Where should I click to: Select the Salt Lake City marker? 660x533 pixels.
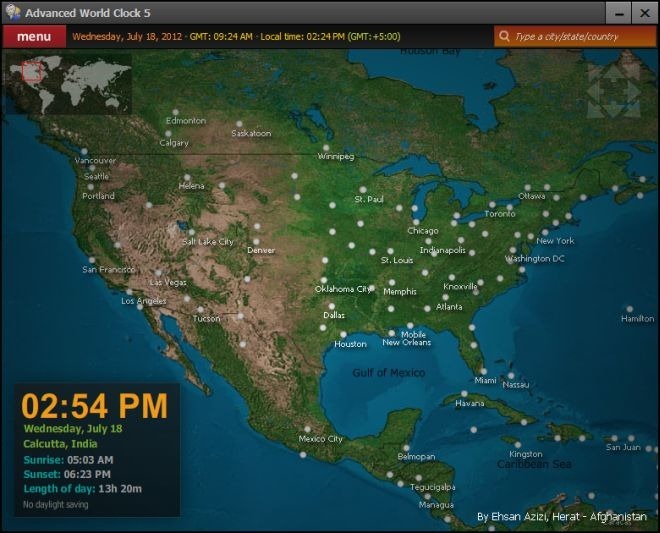click(x=192, y=232)
